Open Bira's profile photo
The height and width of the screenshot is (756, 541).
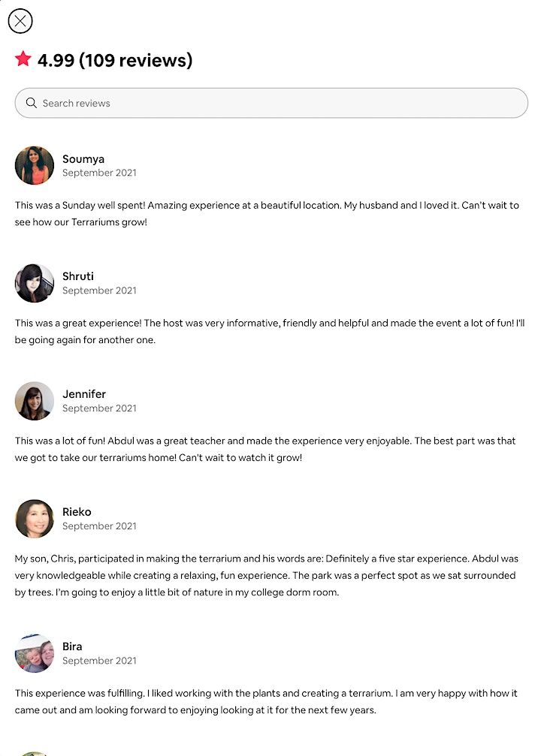pos(35,653)
